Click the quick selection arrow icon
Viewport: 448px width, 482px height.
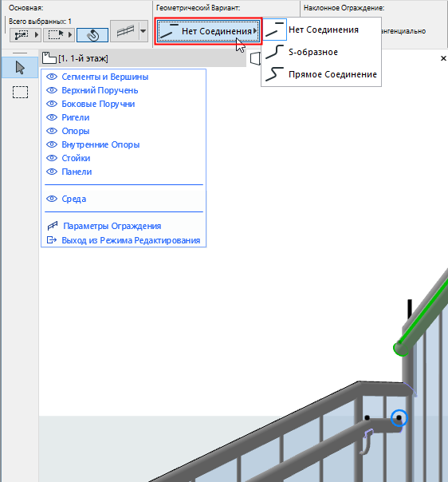55,34
